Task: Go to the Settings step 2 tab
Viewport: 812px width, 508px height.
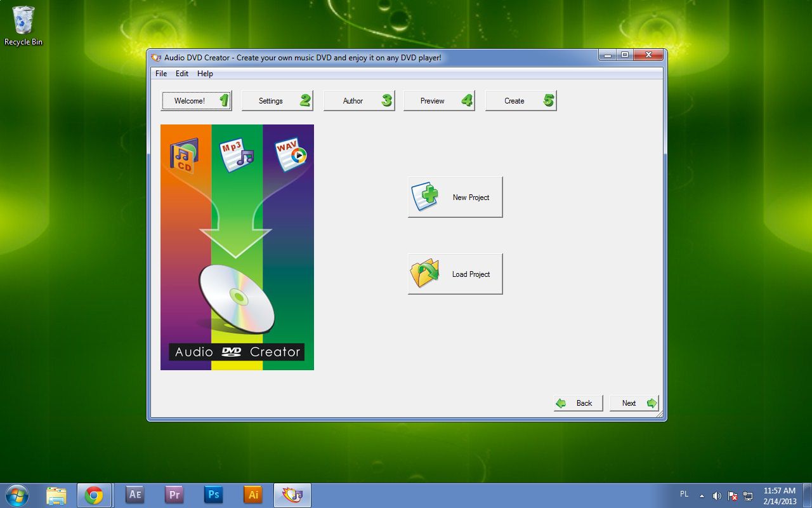Action: [x=277, y=100]
